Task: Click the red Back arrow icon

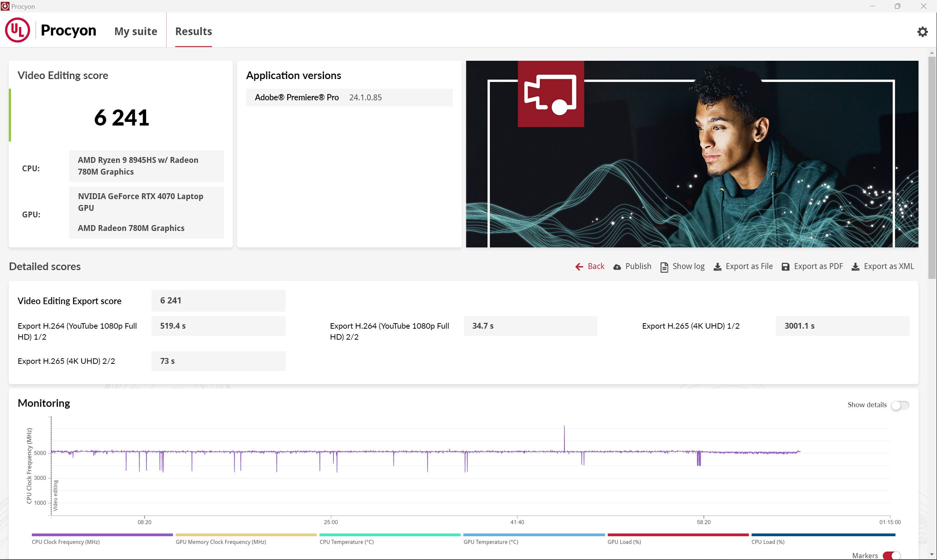Action: coord(579,267)
